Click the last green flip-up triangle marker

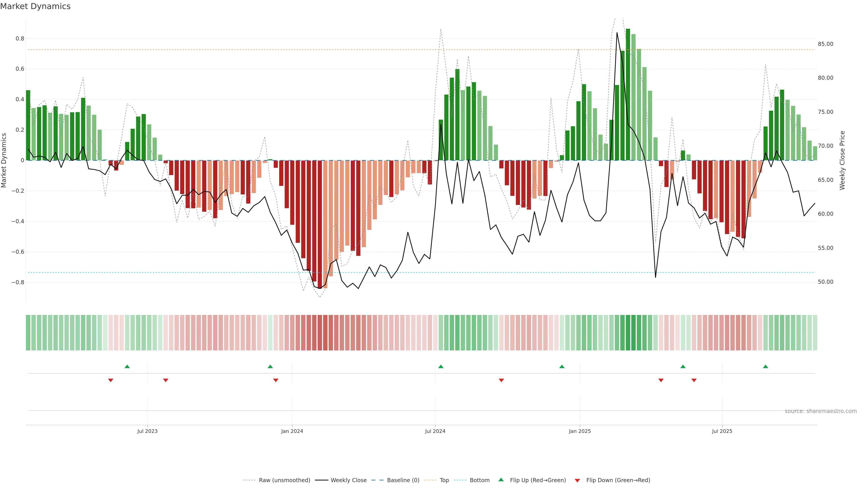coord(765,366)
